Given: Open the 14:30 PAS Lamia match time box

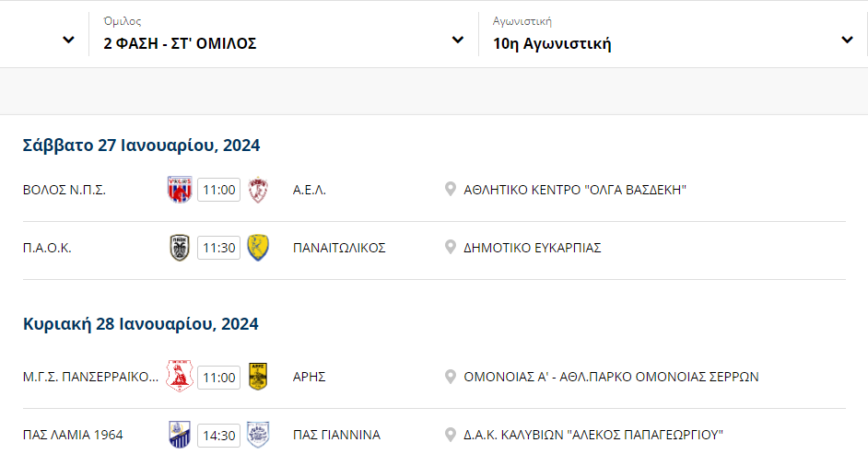Looking at the screenshot, I should [x=219, y=436].
